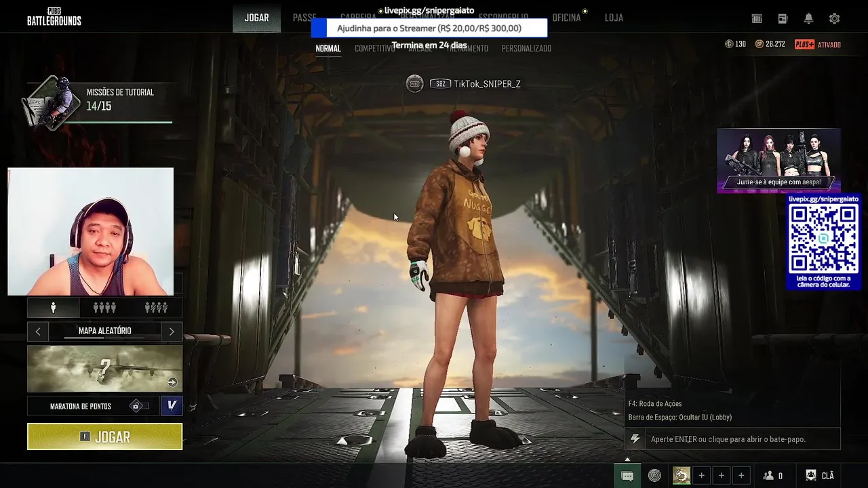Open the chat bubble icon in bottom bar
868x488 pixels.
click(x=627, y=476)
